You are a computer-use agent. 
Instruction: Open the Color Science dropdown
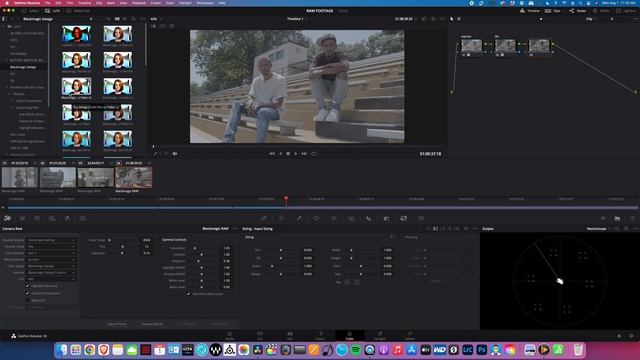tap(51, 253)
